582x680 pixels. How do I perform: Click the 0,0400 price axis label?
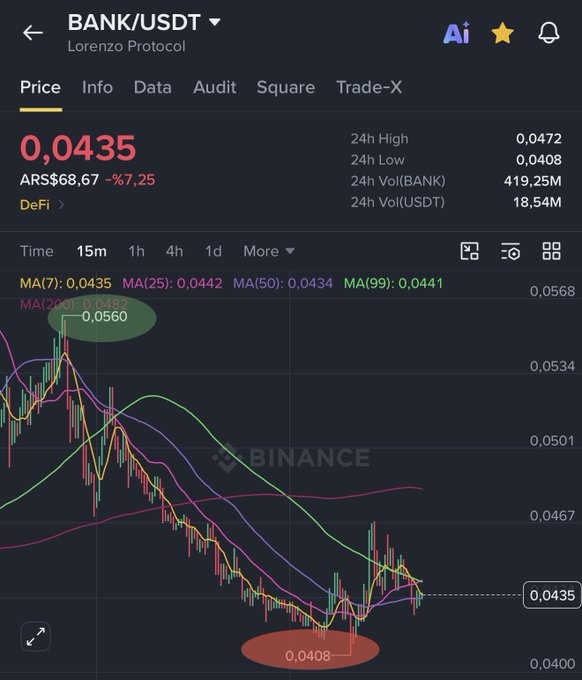[x=552, y=664]
